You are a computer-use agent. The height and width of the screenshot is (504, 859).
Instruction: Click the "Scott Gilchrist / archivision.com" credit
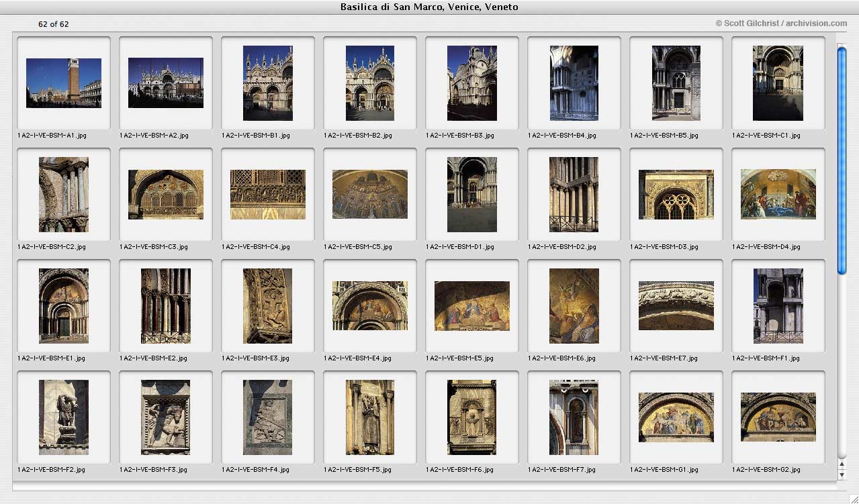[781, 23]
